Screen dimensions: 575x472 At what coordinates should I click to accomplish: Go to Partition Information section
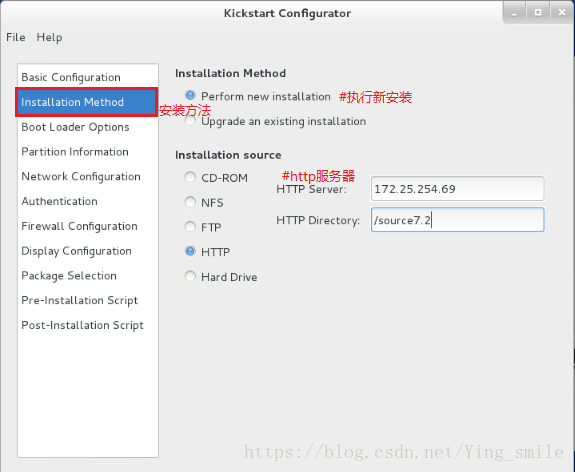(x=88, y=152)
